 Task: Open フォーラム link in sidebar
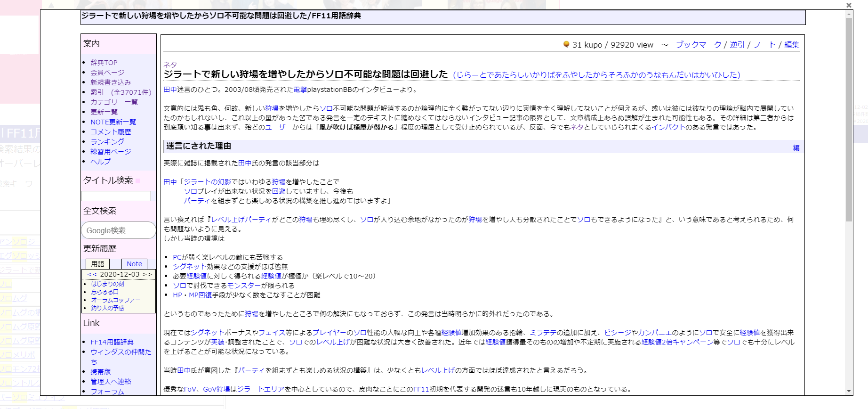[107, 392]
